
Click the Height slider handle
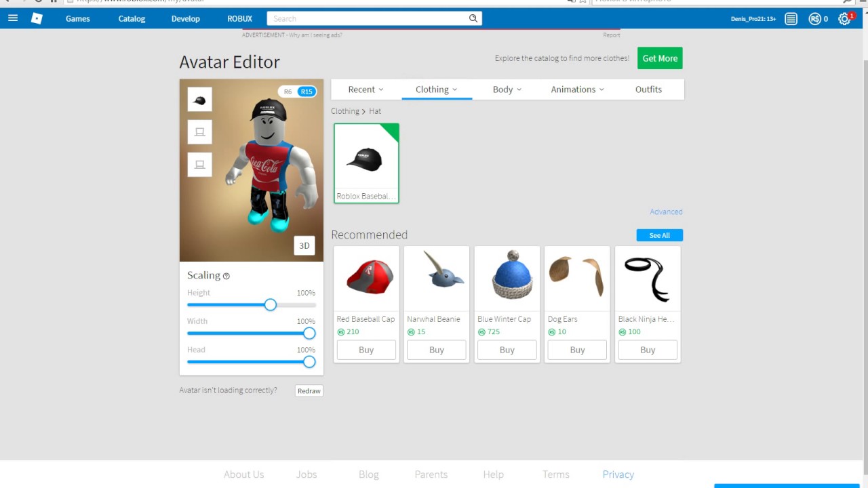click(271, 305)
